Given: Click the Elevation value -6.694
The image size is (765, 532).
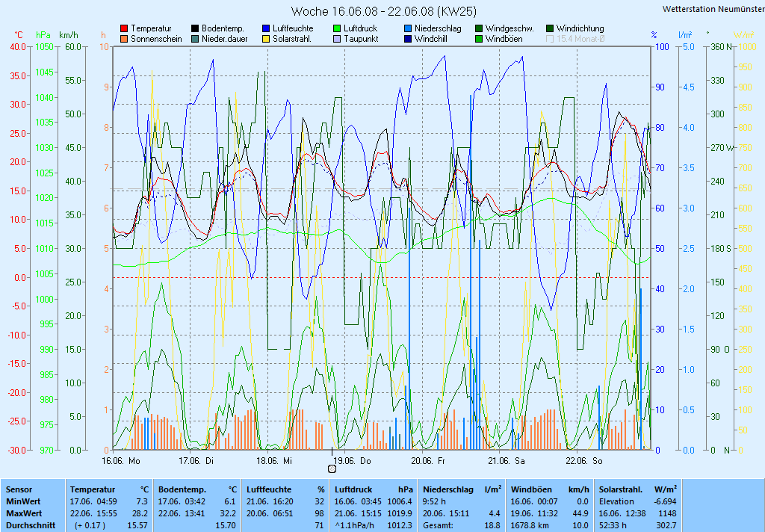Looking at the screenshot, I should [x=666, y=501].
